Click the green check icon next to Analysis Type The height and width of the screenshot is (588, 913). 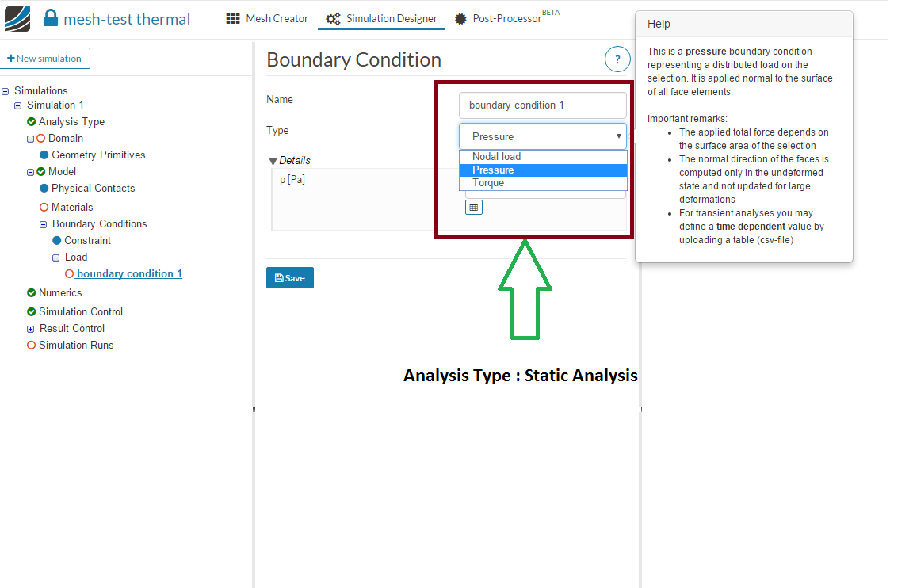tap(31, 121)
